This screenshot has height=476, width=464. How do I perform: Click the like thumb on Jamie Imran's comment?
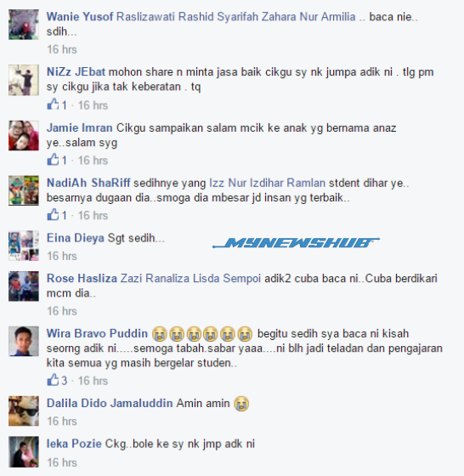click(53, 160)
